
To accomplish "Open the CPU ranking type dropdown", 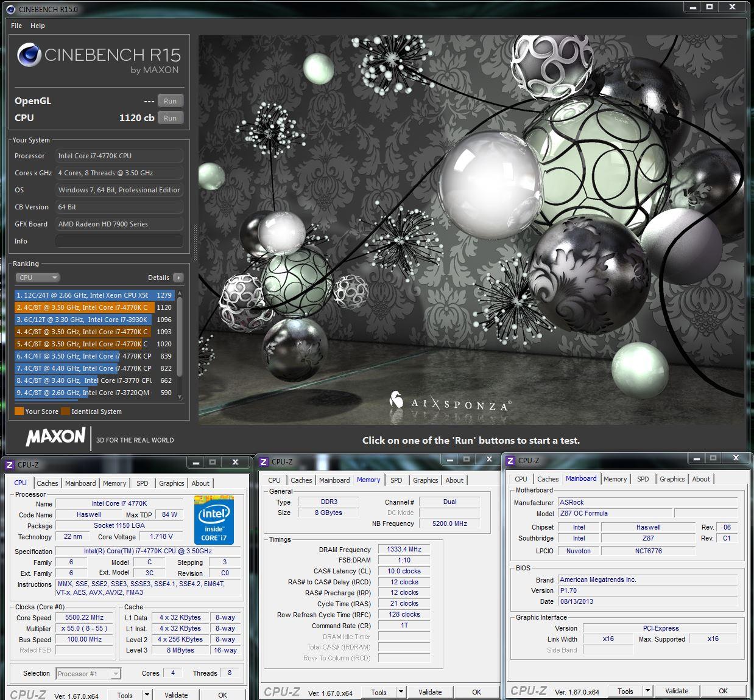I will (x=37, y=278).
